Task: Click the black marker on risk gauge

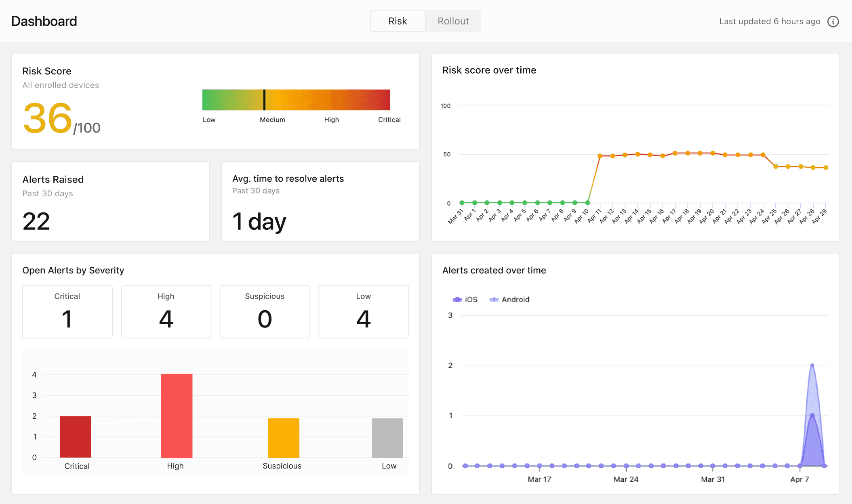Action: pyautogui.click(x=264, y=100)
